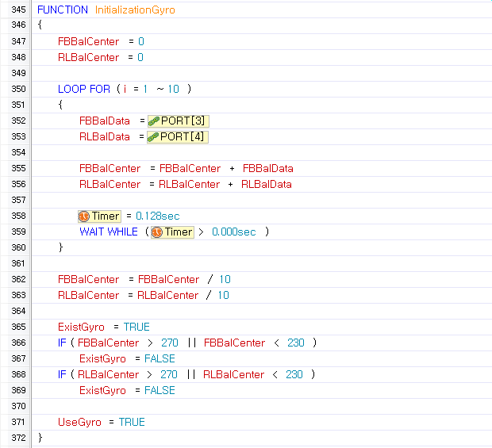Select the loop end value 10 on line 350
492x448 pixels.
click(173, 89)
